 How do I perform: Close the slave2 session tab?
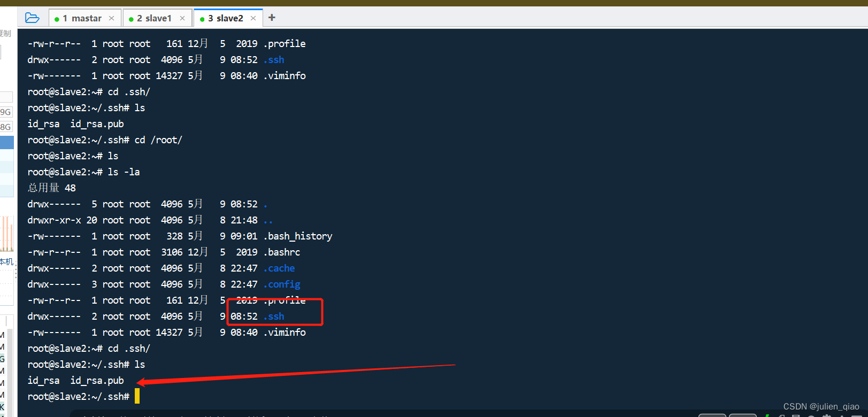(x=254, y=18)
